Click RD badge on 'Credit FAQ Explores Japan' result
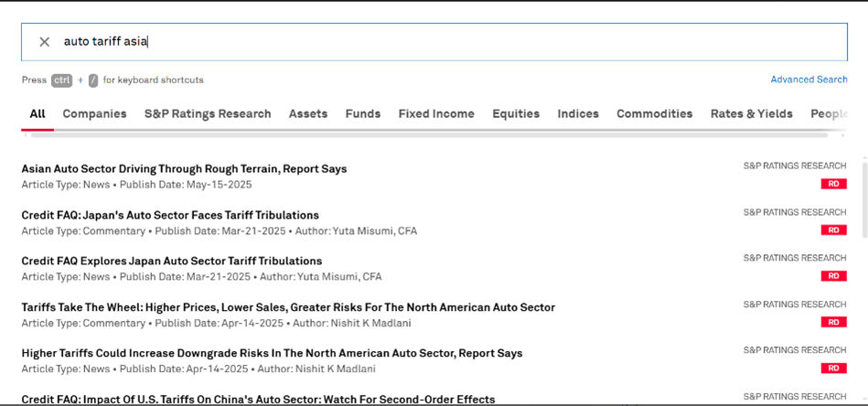 pyautogui.click(x=833, y=275)
